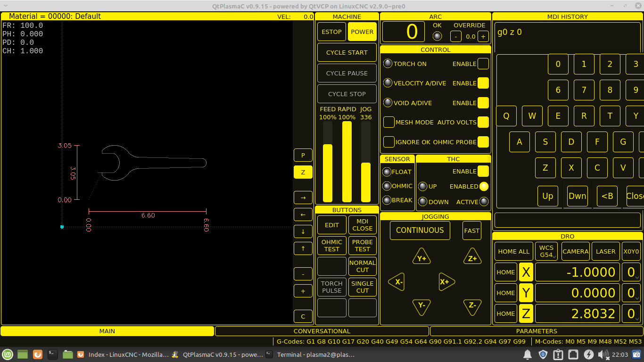644x362 pixels.
Task: Open the WCS G54 dropdown
Action: (546, 251)
